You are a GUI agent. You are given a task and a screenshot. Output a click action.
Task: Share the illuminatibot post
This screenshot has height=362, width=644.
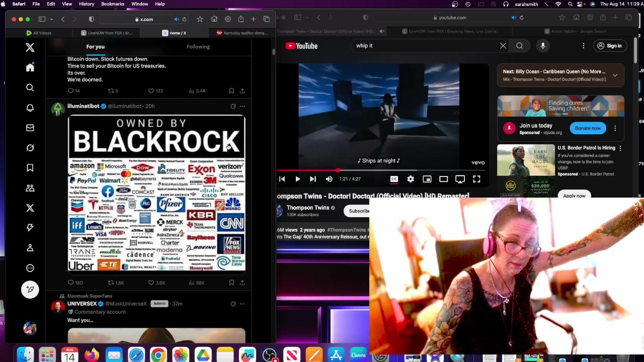[x=242, y=283]
